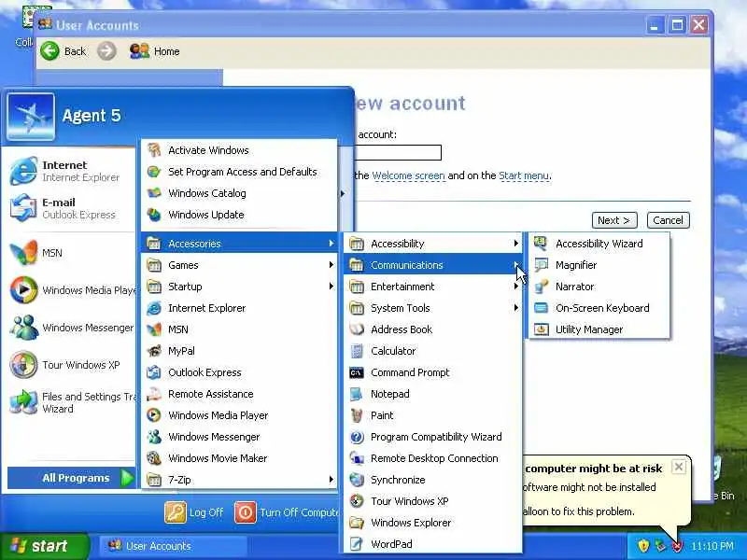Click the Turn Off Computer button
The width and height of the screenshot is (747, 560).
pyautogui.click(x=287, y=512)
